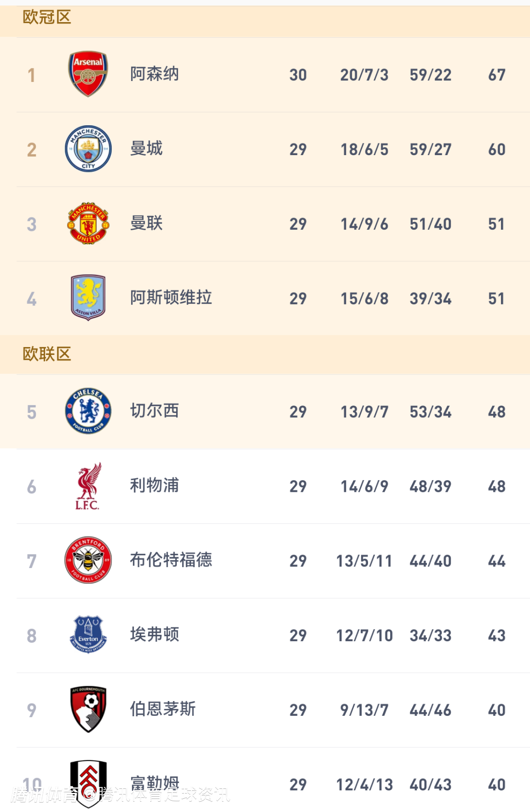The image size is (530, 812).
Task: Click Liverpool's 14/6/9 record
Action: point(364,487)
